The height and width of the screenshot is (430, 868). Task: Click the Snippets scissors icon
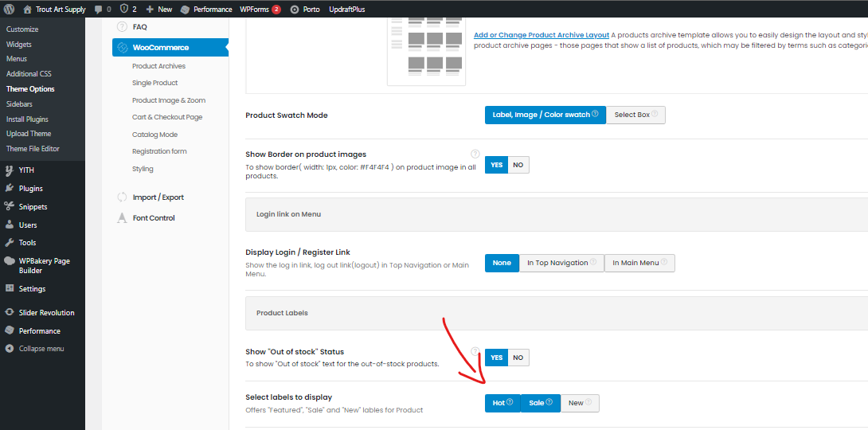pyautogui.click(x=9, y=206)
